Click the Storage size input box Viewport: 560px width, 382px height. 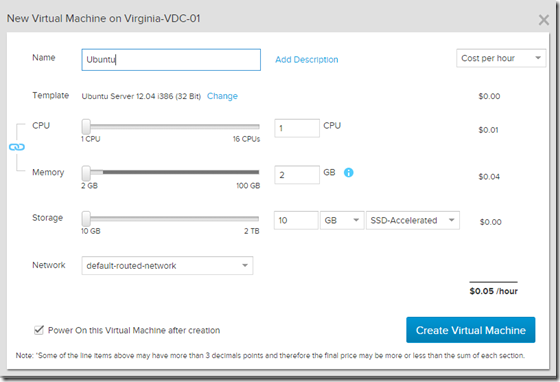pos(296,220)
